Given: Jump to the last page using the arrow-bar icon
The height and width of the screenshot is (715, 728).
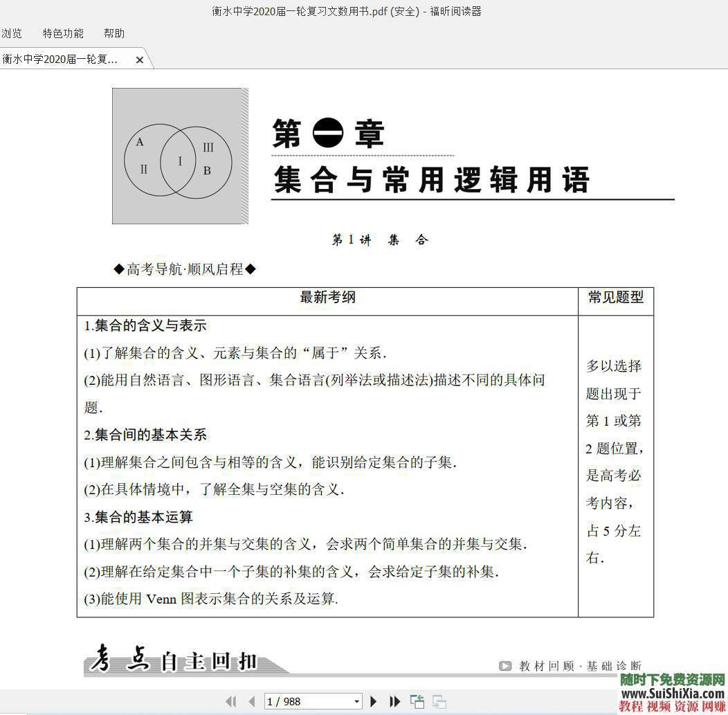Looking at the screenshot, I should point(396,701).
